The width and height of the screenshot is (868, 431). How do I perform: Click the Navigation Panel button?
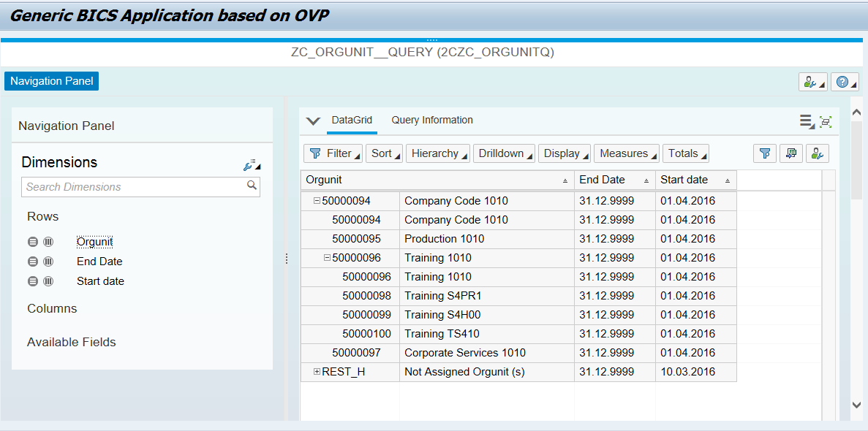[x=50, y=81]
